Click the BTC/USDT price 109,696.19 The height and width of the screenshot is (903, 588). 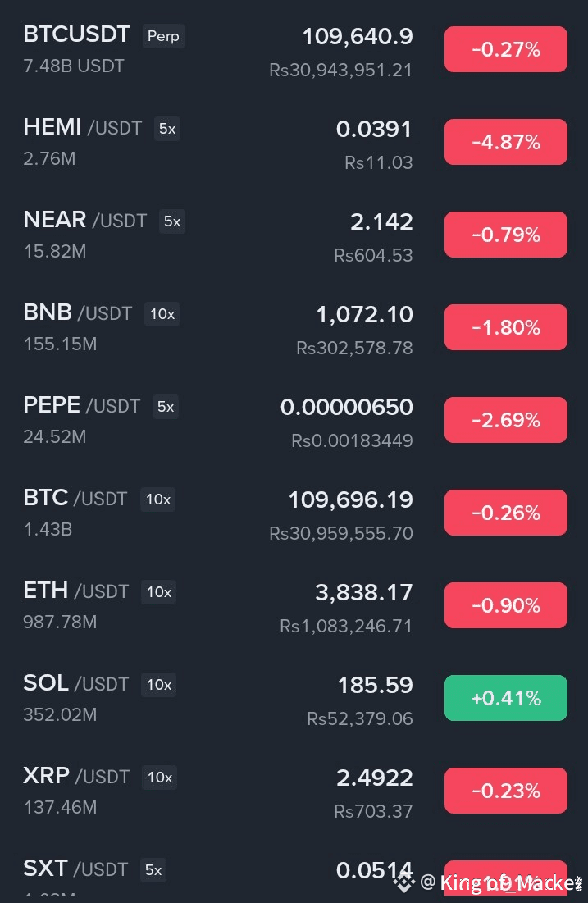tap(350, 499)
